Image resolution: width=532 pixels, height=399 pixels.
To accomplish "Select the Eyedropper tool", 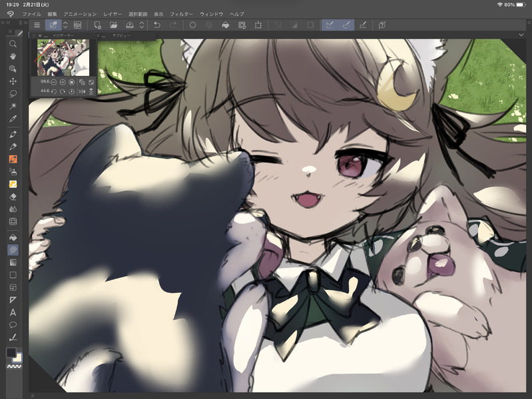I will [x=13, y=119].
